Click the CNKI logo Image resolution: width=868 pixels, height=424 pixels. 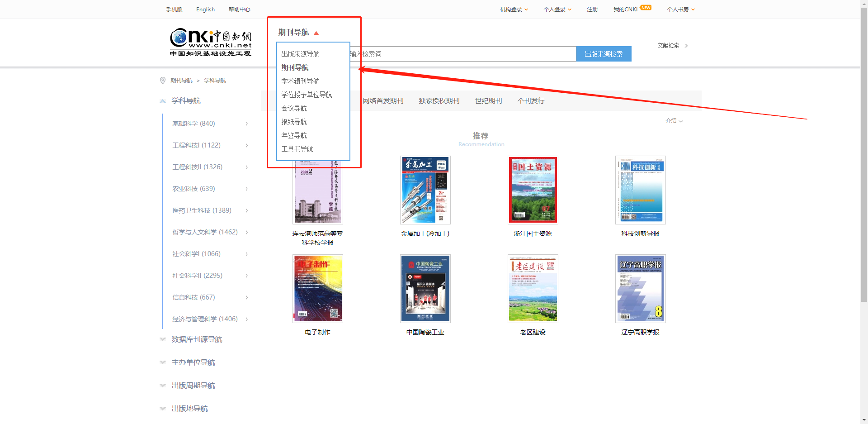click(x=211, y=42)
